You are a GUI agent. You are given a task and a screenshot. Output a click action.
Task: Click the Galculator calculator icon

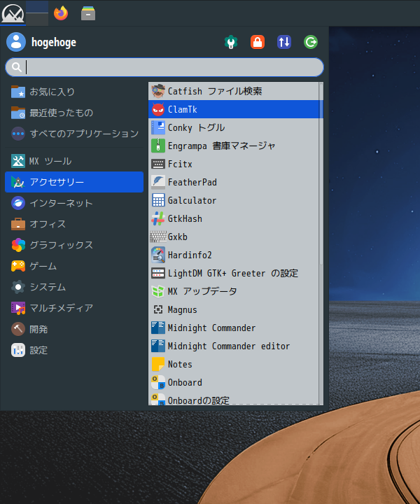158,201
